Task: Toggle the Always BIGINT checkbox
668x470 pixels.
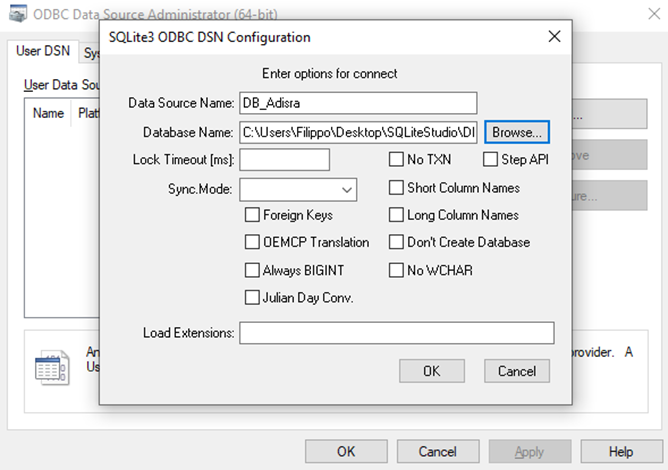Action: 252,270
